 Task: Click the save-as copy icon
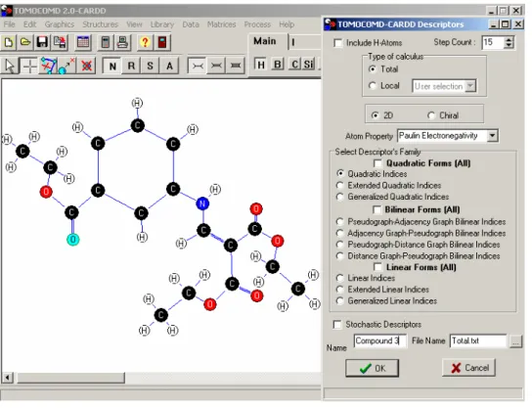(x=60, y=42)
